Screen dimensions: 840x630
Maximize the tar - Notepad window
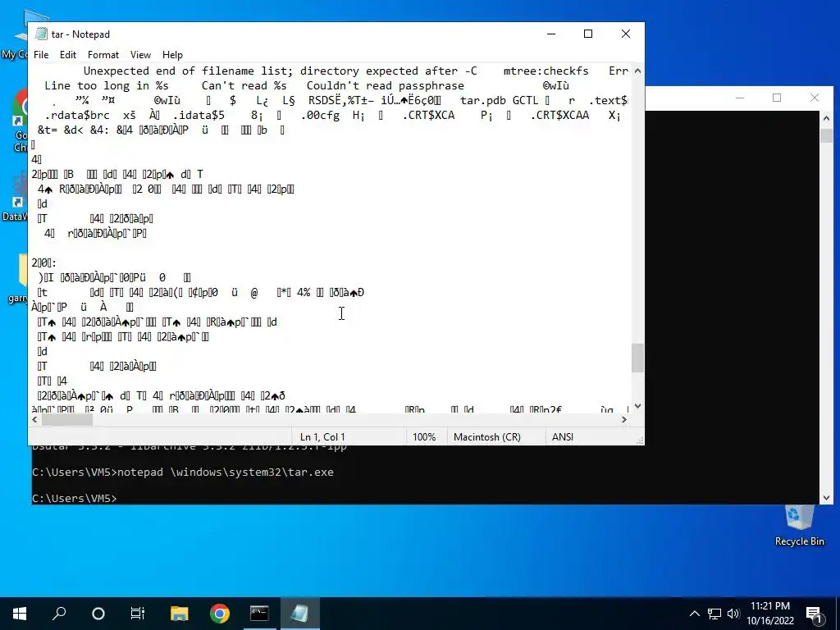click(x=588, y=34)
